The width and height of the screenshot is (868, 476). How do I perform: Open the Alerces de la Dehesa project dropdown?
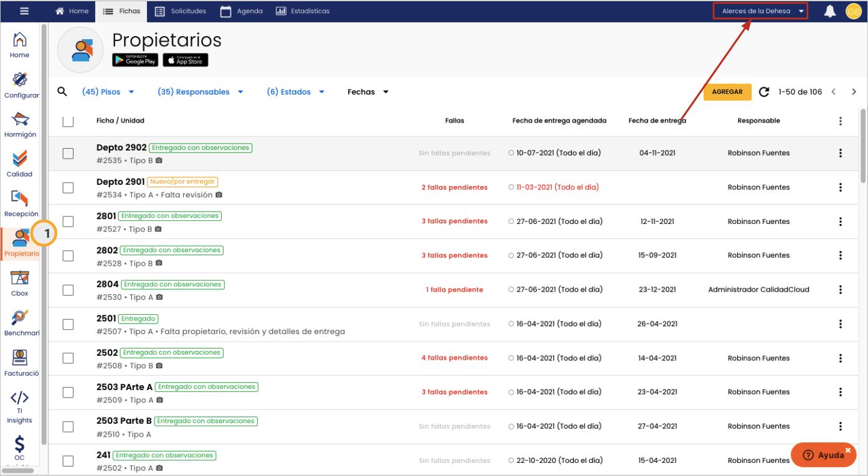(760, 11)
